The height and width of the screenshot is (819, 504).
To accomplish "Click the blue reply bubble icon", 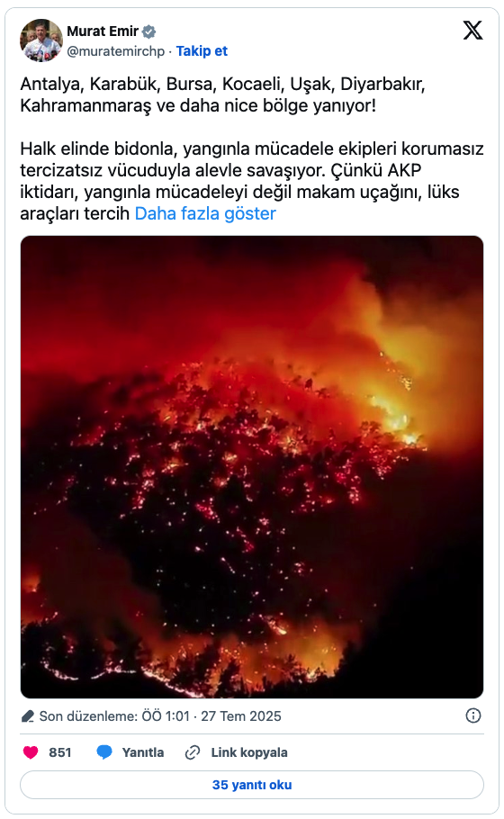I will coord(104,752).
